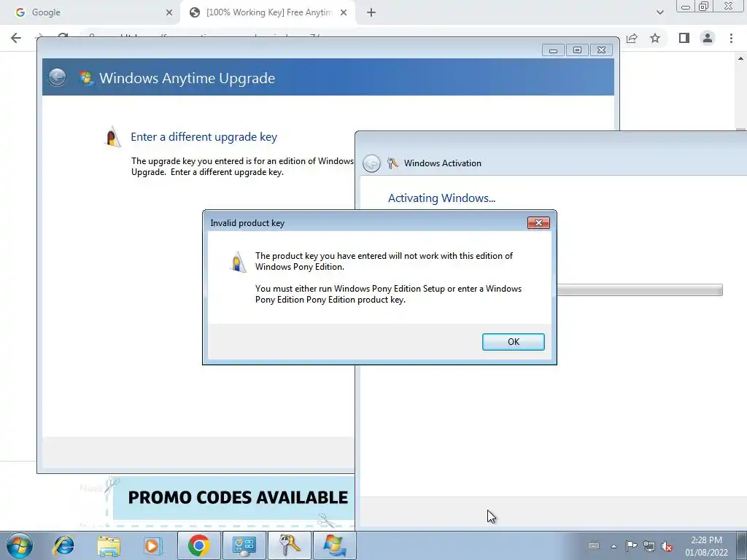The height and width of the screenshot is (560, 747).
Task: Click the muted volume tray icon
Action: (x=667, y=547)
